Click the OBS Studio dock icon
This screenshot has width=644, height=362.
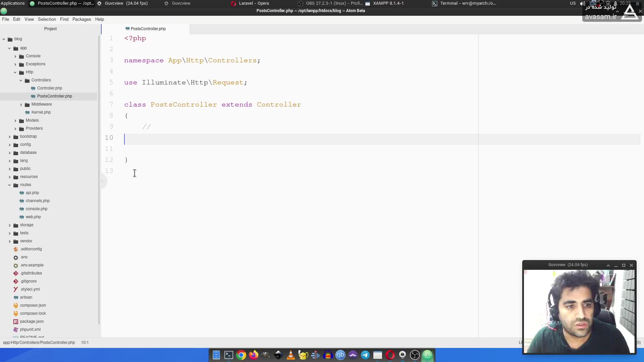[x=415, y=355]
